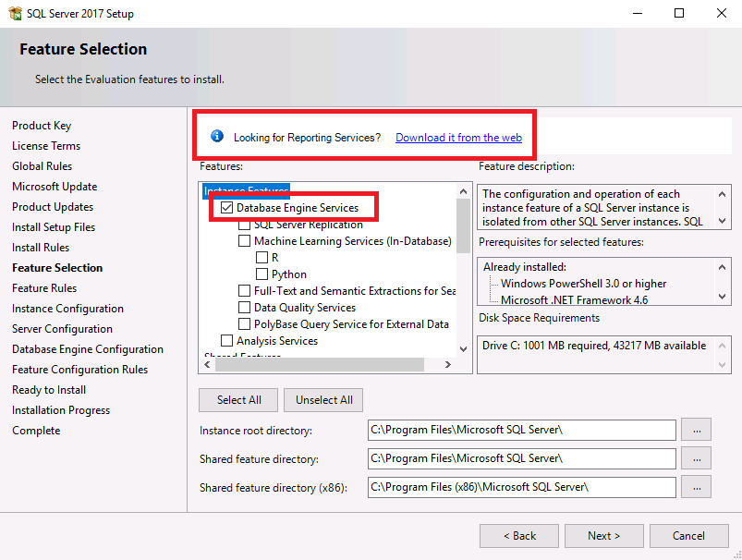The image size is (742, 560).
Task: Select Microsoft Update step in sidebar
Action: pos(55,187)
